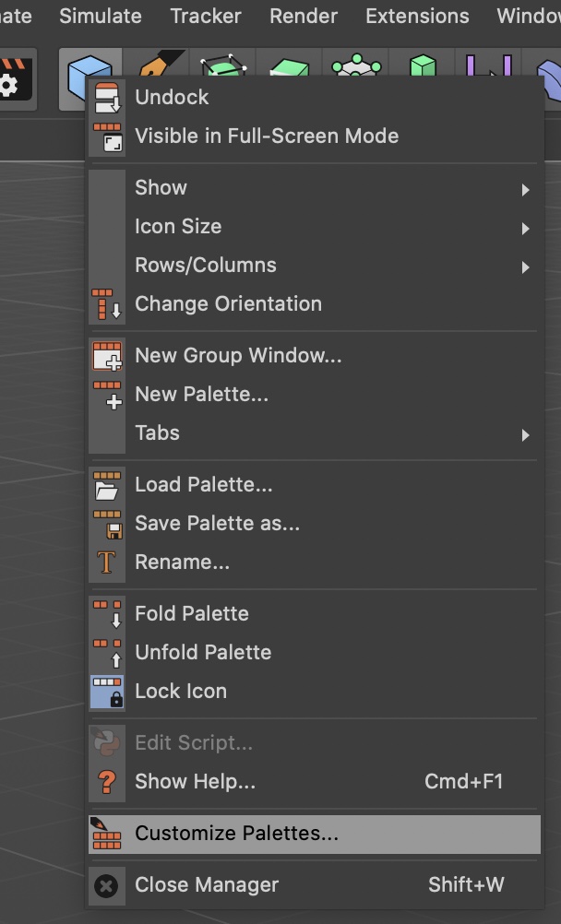Expand the Show submenu
This screenshot has height=924, width=561.
click(161, 187)
